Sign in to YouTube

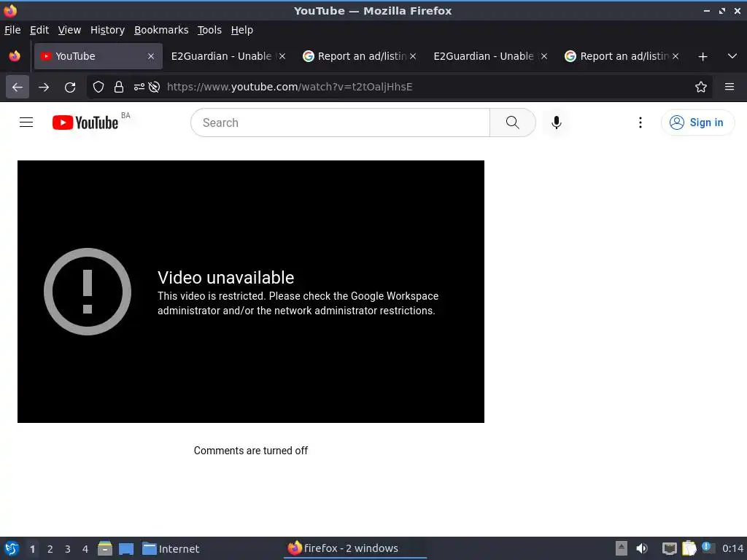[697, 122]
